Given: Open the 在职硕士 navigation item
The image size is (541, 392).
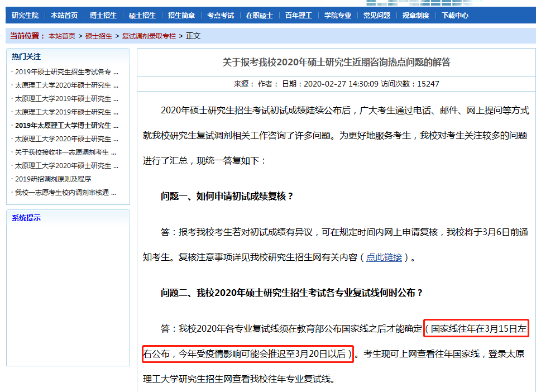Looking at the screenshot, I should [260, 16].
